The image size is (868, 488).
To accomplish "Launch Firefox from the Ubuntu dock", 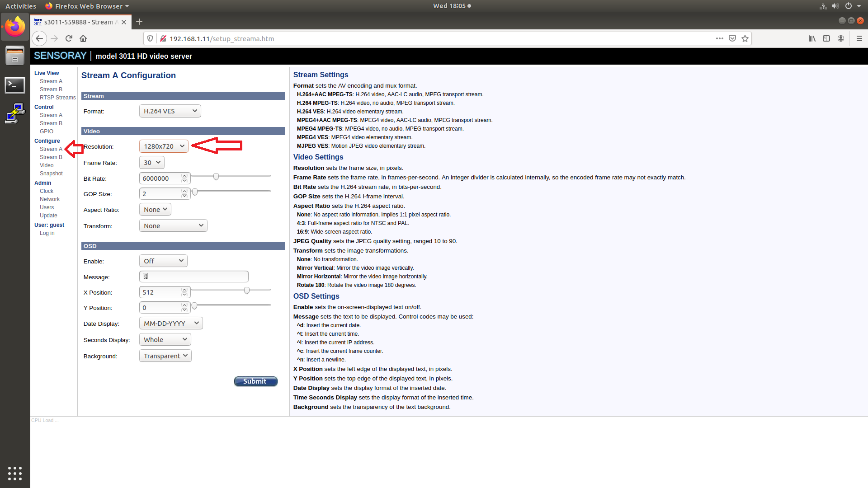I will (x=15, y=26).
